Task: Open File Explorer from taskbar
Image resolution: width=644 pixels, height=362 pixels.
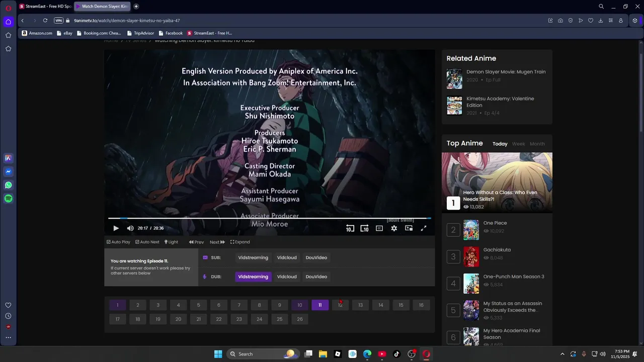Action: tap(323, 354)
